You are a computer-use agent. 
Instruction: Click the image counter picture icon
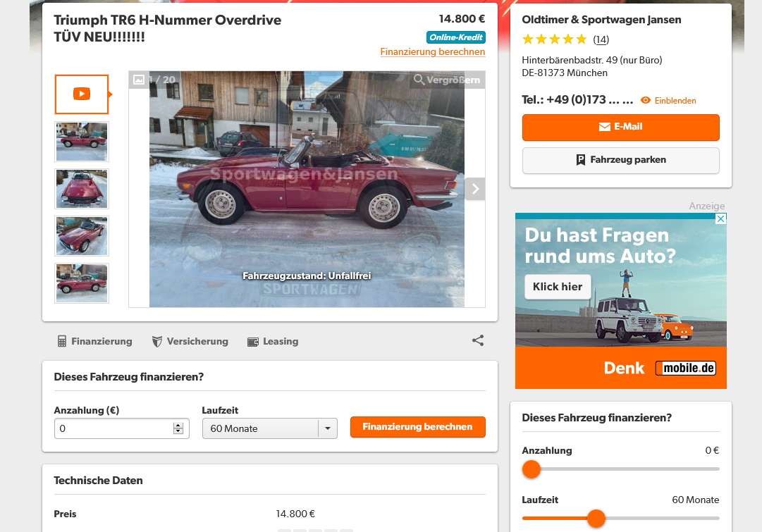139,80
